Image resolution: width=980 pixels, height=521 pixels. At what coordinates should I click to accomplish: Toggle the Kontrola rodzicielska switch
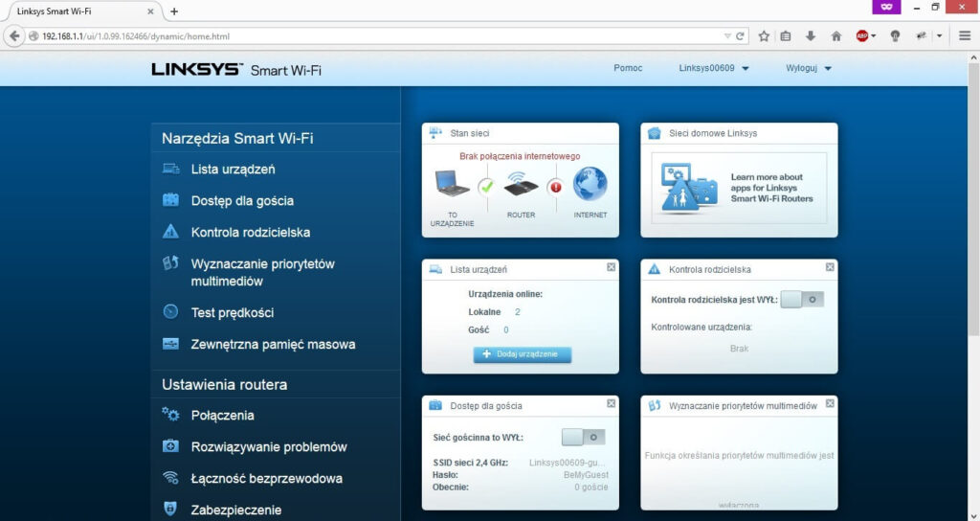coord(802,300)
